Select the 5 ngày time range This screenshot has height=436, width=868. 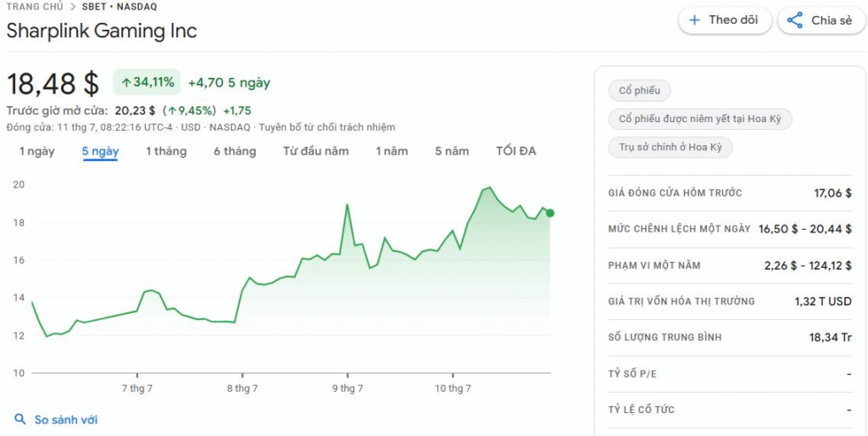(101, 151)
